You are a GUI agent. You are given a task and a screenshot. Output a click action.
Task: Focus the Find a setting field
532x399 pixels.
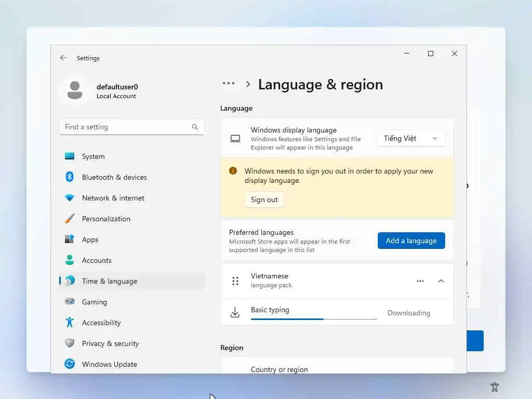click(131, 127)
